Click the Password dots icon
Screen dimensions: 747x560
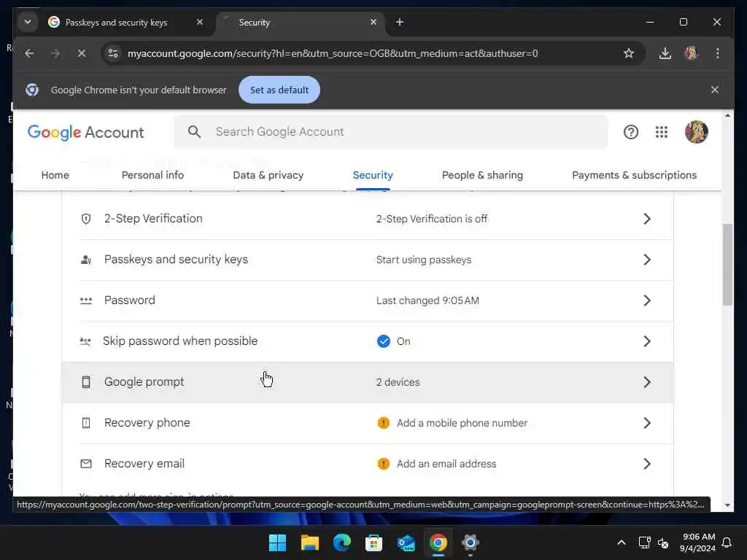click(x=86, y=300)
